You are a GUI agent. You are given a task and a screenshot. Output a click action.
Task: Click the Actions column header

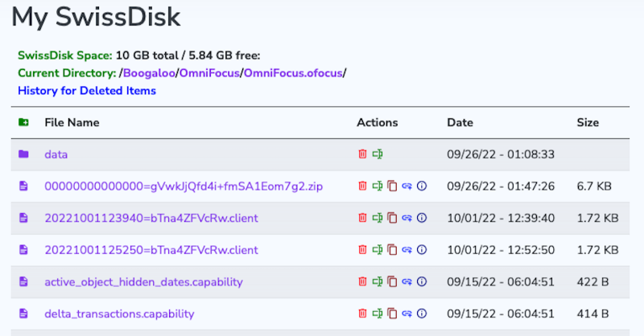pyautogui.click(x=377, y=122)
